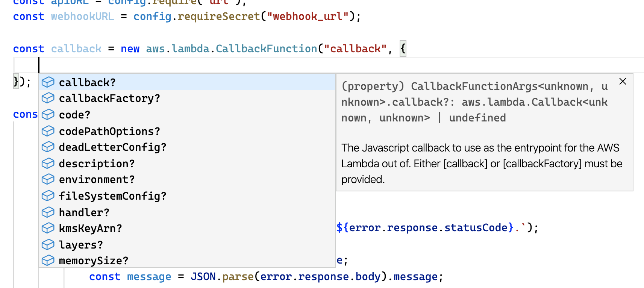
Task: Click the webhookURL variable name
Action: 82,17
